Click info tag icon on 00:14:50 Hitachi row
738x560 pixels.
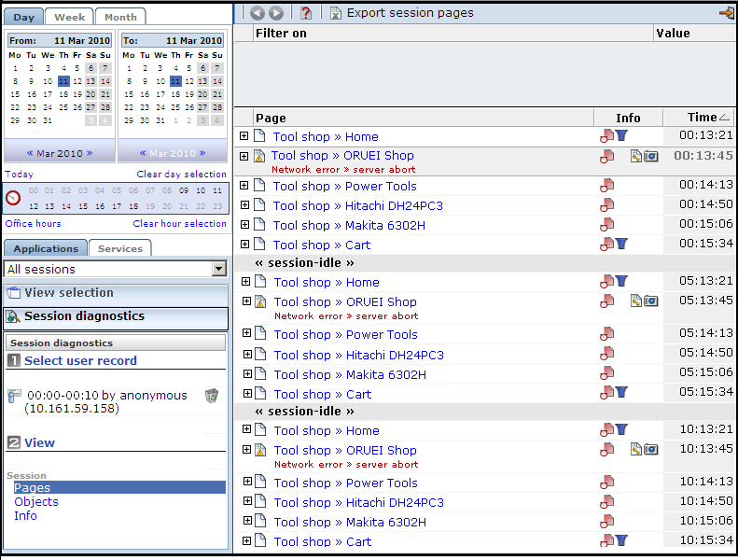[x=606, y=205]
